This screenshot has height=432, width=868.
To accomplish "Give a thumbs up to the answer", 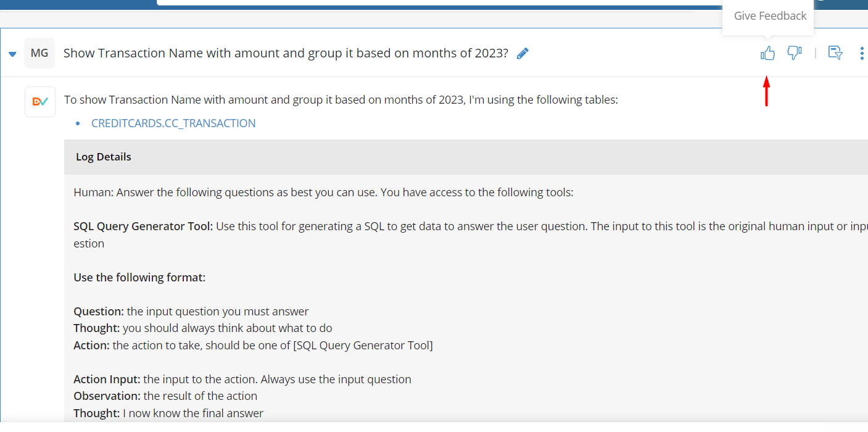I will (767, 54).
